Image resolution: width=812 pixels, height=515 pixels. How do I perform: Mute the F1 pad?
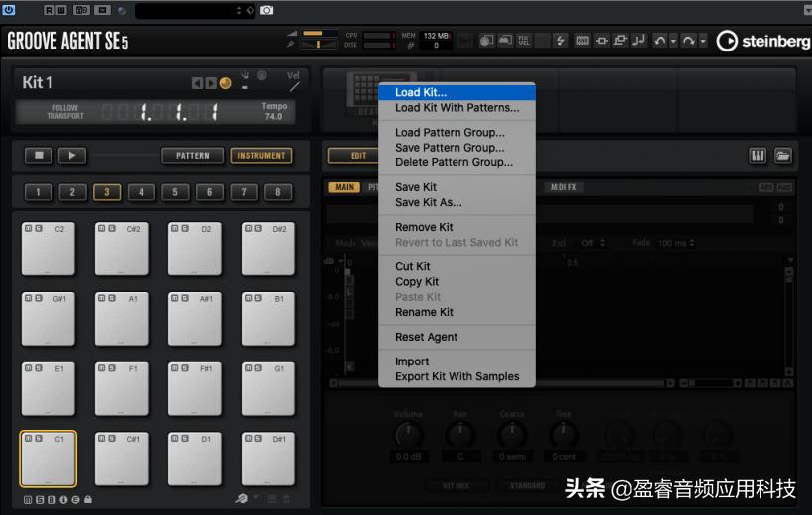[x=102, y=368]
